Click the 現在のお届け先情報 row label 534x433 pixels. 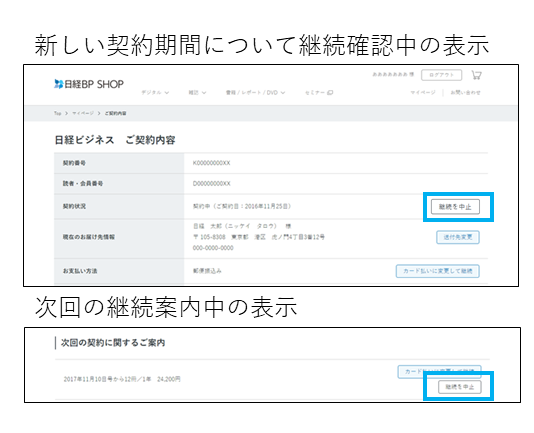pos(89,237)
